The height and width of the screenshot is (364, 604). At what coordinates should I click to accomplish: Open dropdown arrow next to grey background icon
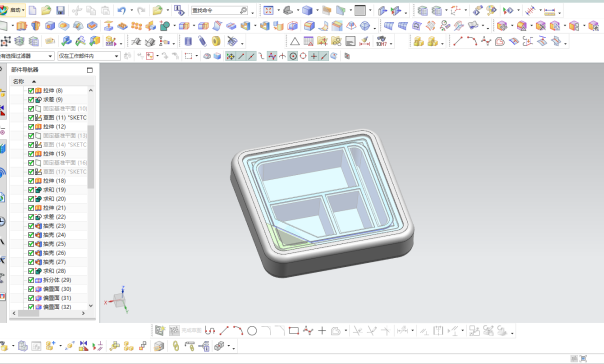pos(370,10)
